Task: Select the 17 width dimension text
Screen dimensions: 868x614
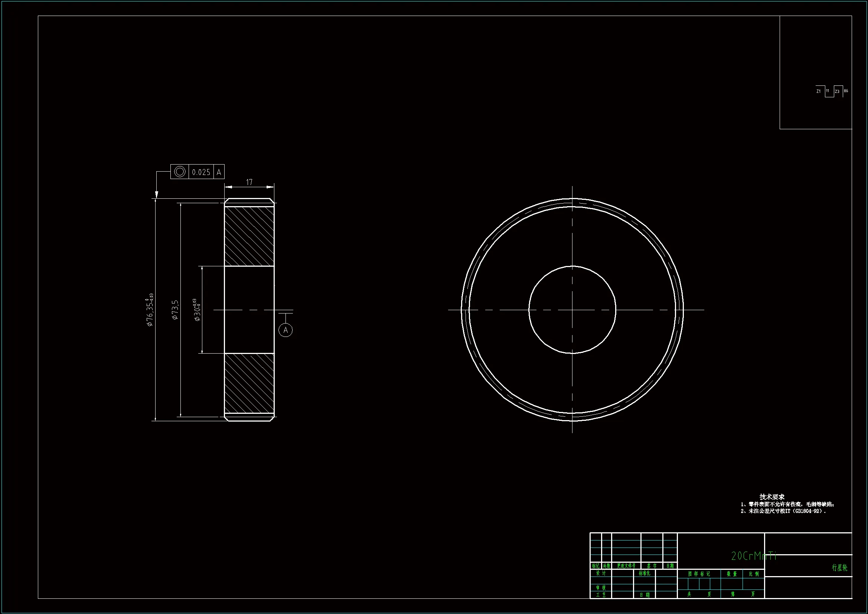Action: pos(249,182)
